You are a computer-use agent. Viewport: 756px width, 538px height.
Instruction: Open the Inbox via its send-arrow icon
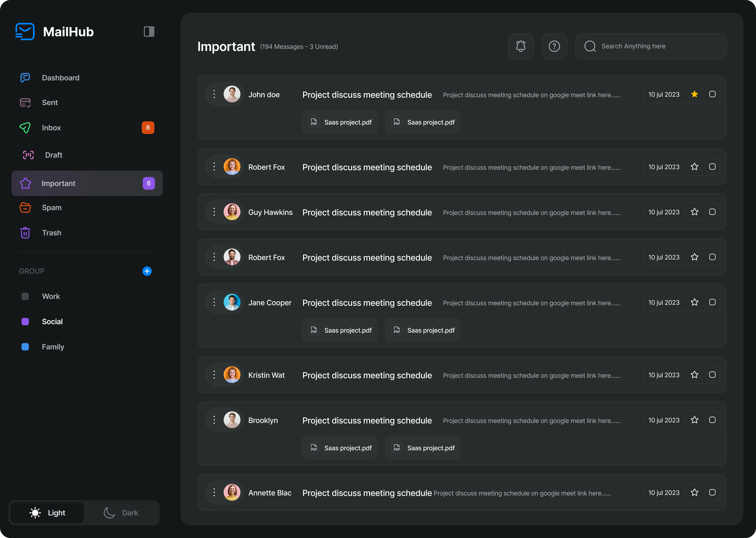(x=25, y=127)
